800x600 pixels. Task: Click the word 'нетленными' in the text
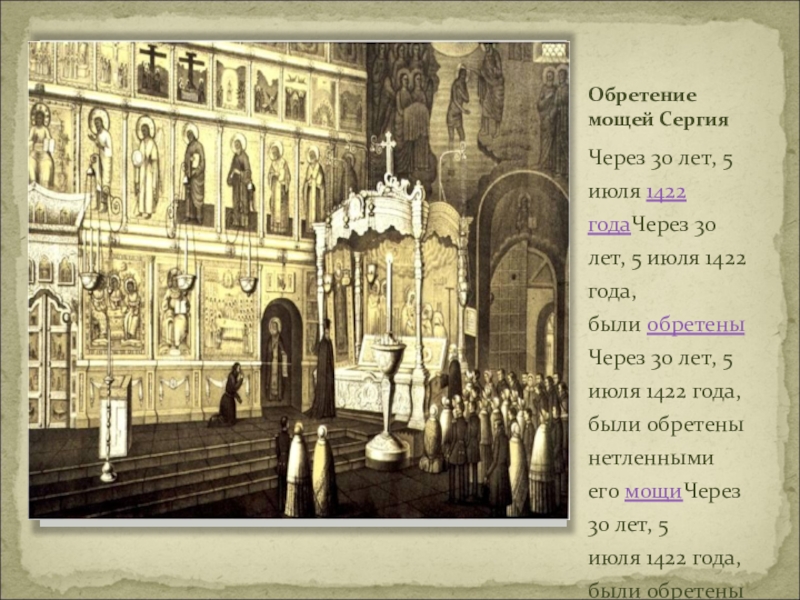coord(651,458)
